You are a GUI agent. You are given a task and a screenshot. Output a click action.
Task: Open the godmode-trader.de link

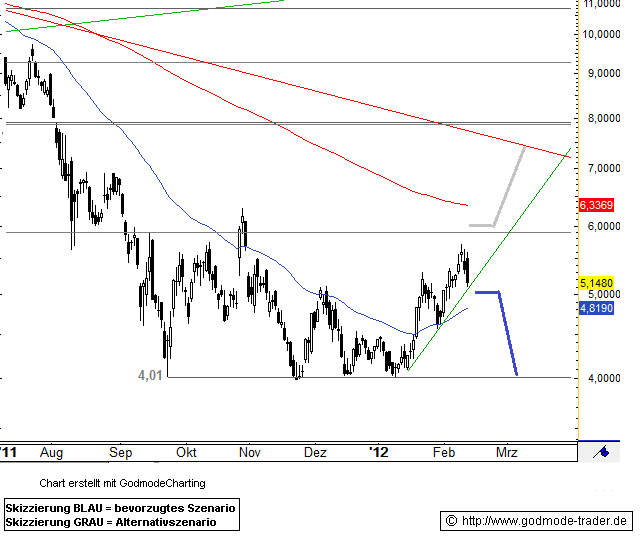[544, 521]
